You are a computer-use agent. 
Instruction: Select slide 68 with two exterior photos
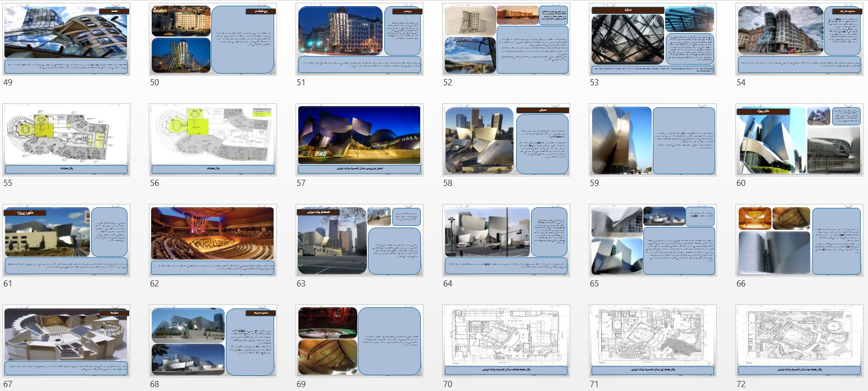pyautogui.click(x=213, y=341)
